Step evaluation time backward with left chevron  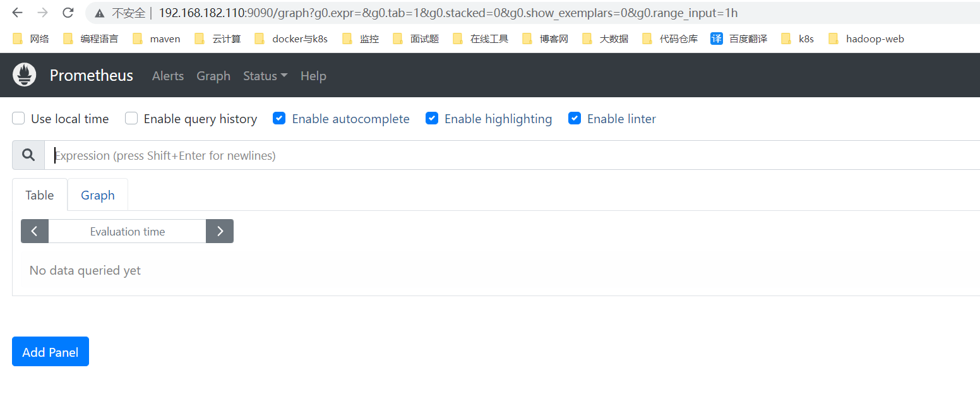point(35,231)
